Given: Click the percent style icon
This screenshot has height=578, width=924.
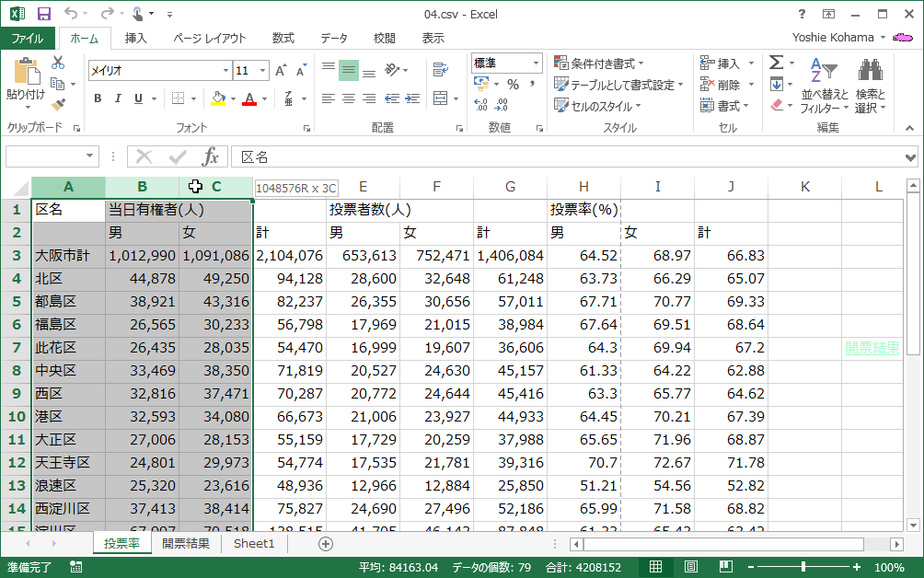Looking at the screenshot, I should 514,85.
